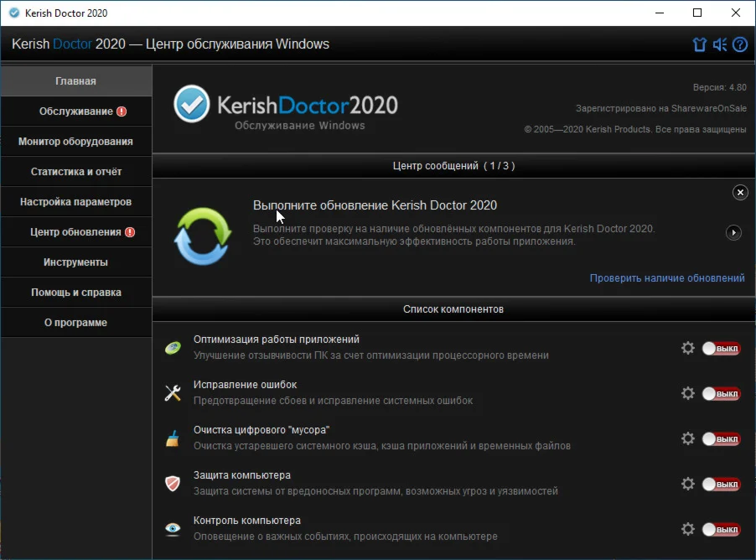
Task: Open Настройка параметров
Action: (75, 202)
